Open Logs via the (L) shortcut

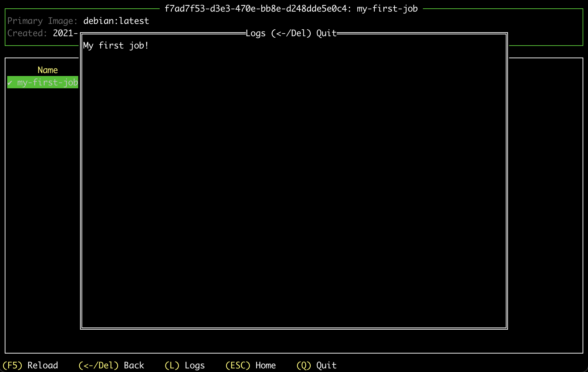tap(185, 365)
